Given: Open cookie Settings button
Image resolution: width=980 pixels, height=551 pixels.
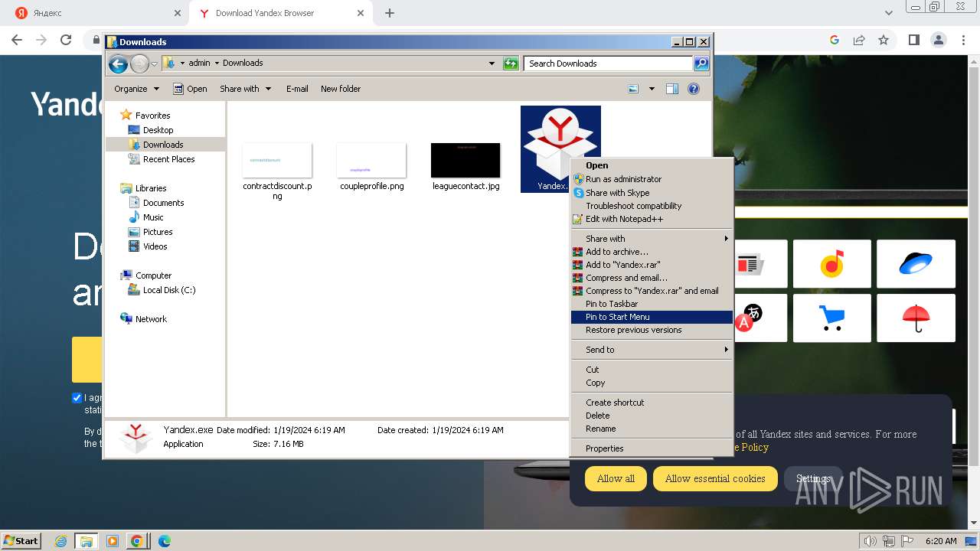Looking at the screenshot, I should (x=813, y=478).
